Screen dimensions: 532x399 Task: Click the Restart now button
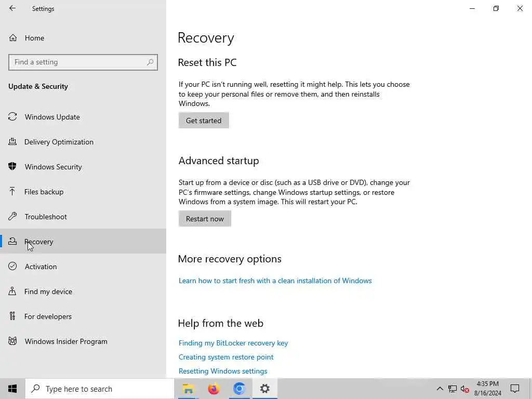(x=205, y=219)
